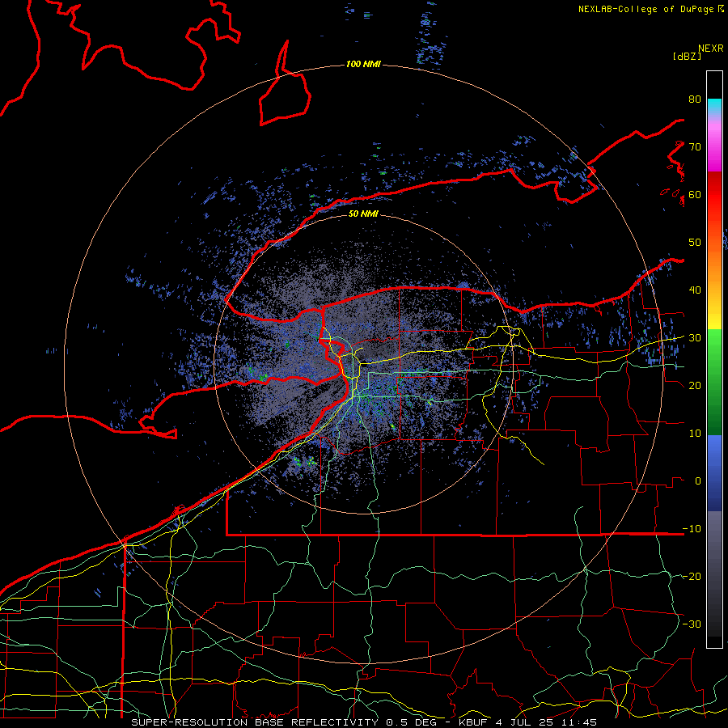Click the 60 dBZ scale value
The width and height of the screenshot is (728, 728).
(x=695, y=195)
